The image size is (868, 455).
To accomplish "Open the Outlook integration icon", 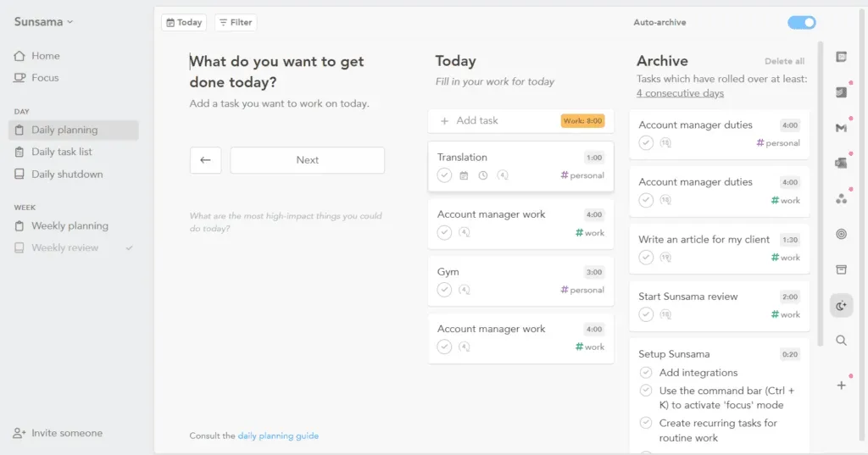I will pyautogui.click(x=841, y=163).
